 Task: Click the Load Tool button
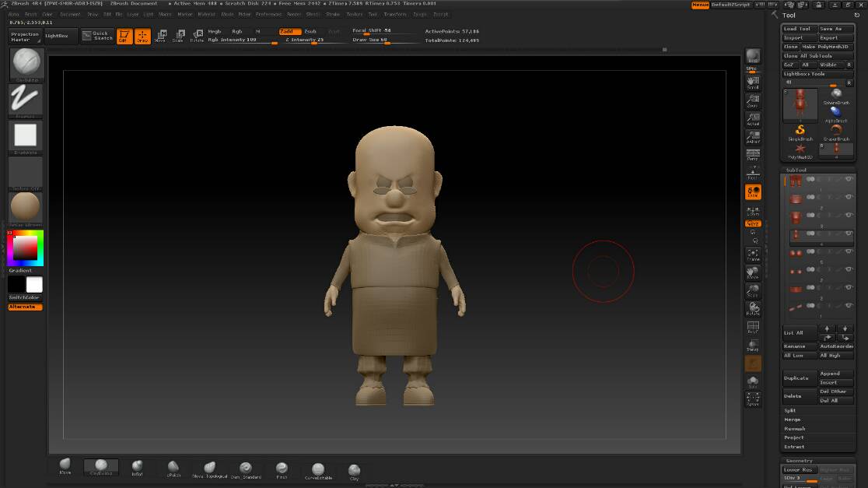click(799, 29)
